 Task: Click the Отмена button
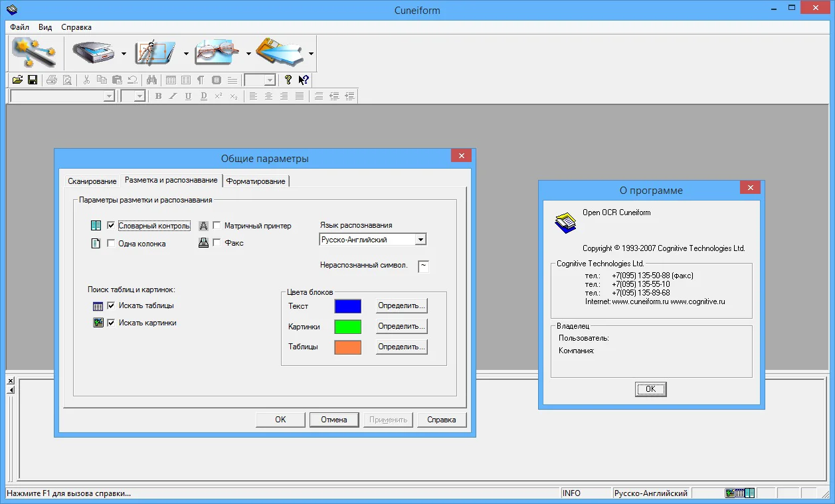tap(334, 420)
